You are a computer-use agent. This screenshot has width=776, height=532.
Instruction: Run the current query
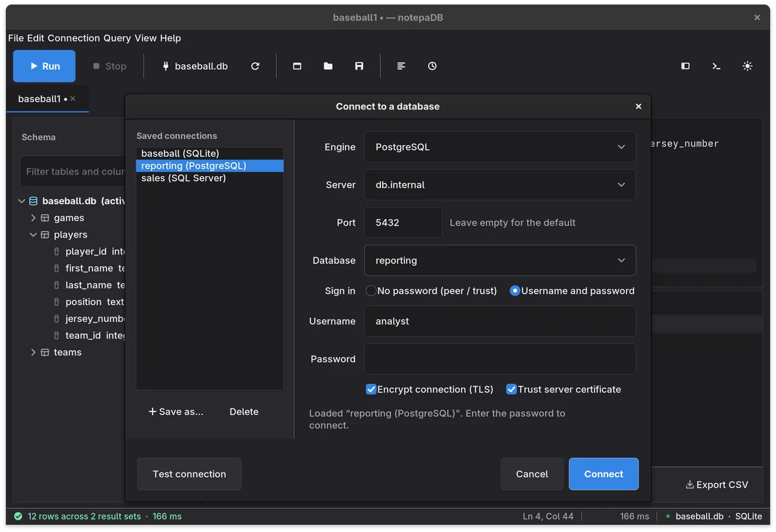[x=44, y=66]
